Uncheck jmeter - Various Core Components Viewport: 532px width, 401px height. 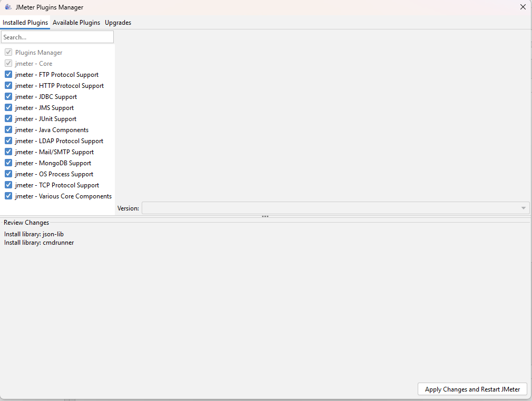[8, 196]
